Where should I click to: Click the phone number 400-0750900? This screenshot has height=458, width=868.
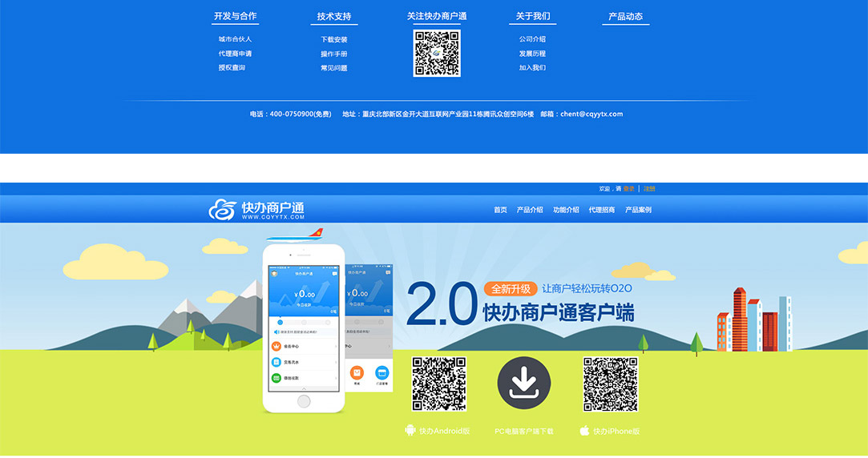pos(292,114)
